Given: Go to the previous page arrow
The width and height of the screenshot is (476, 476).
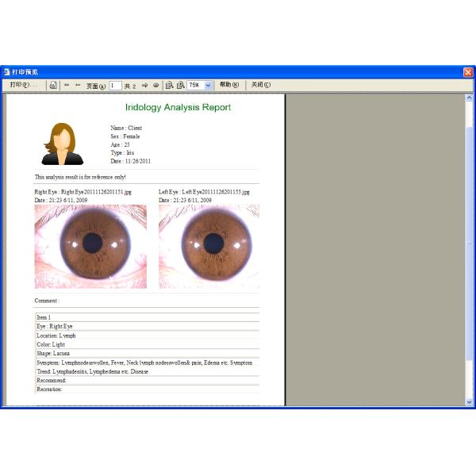Looking at the screenshot, I should pyautogui.click(x=78, y=85).
